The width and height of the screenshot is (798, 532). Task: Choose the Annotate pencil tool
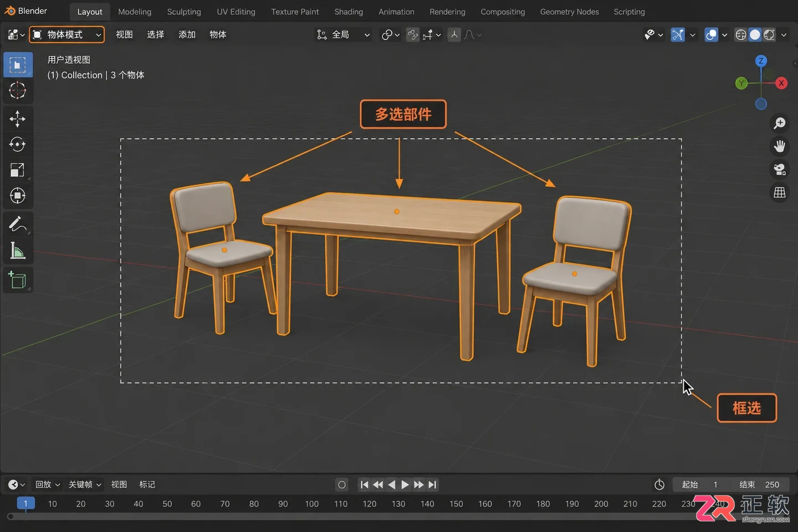(x=18, y=224)
